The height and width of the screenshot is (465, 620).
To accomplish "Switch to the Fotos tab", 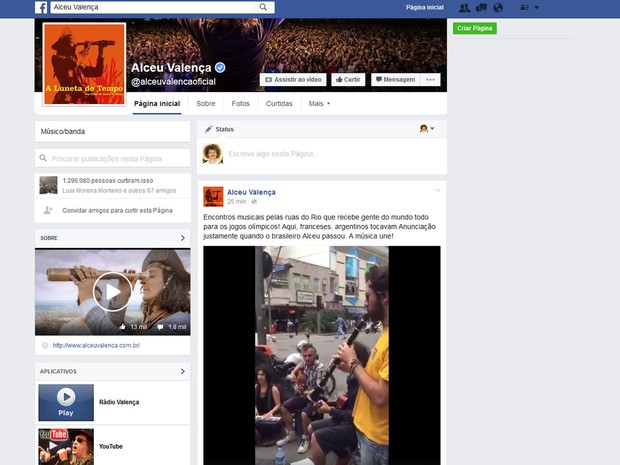I will [x=240, y=104].
